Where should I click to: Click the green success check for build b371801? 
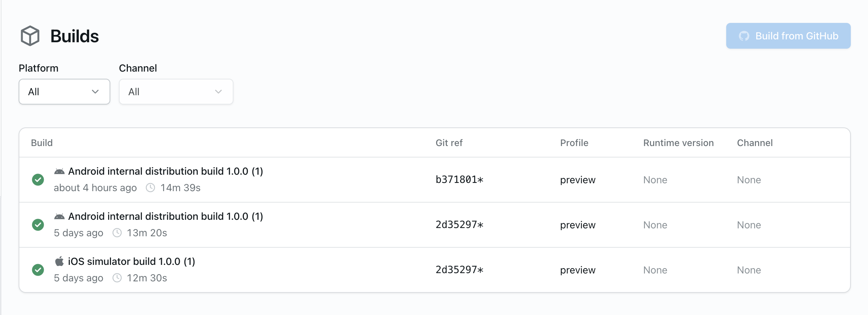[x=38, y=180]
